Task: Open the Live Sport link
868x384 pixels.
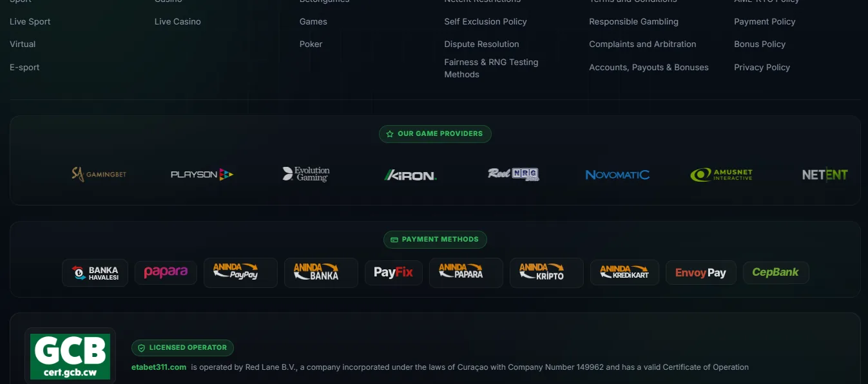Action: click(x=30, y=22)
